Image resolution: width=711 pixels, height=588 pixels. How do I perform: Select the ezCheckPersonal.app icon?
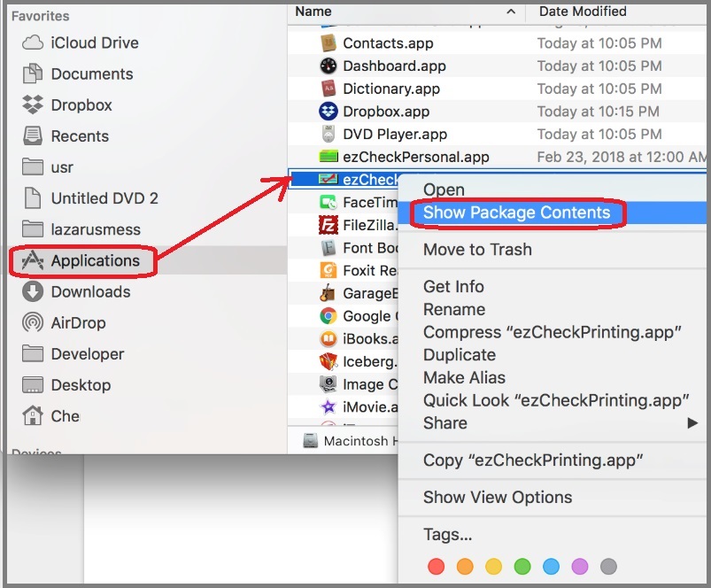coord(328,158)
